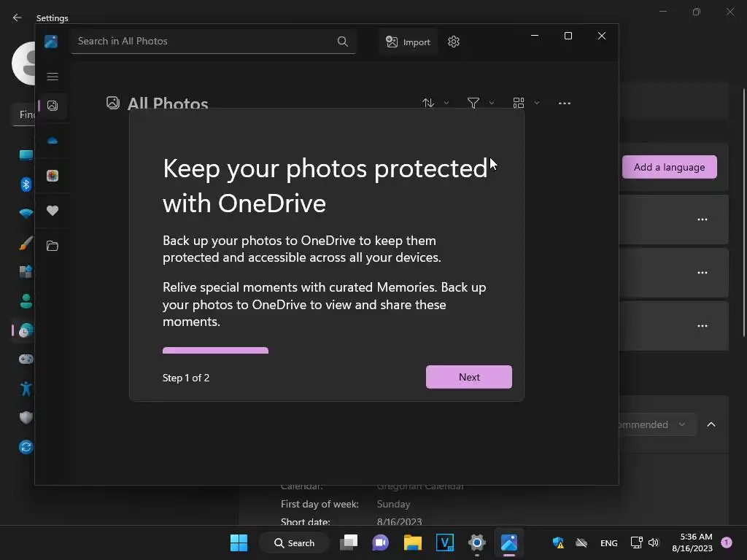
Task: Click the taskbar Search box
Action: coord(295,542)
